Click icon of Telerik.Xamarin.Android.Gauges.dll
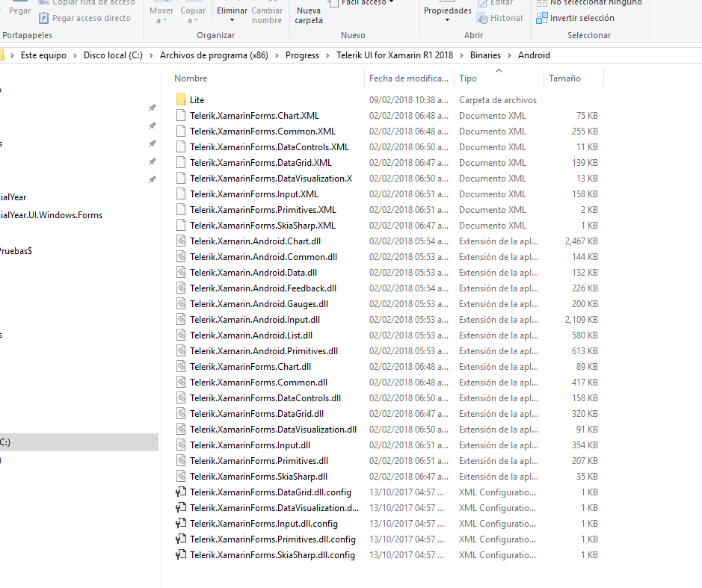702x588 pixels. point(181,304)
